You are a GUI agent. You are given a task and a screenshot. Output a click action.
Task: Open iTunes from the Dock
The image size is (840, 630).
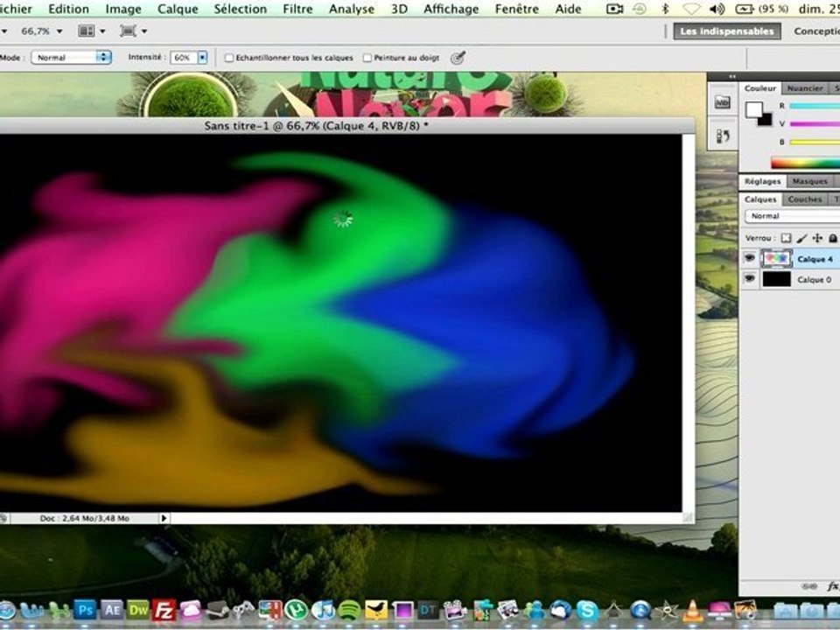tap(323, 610)
